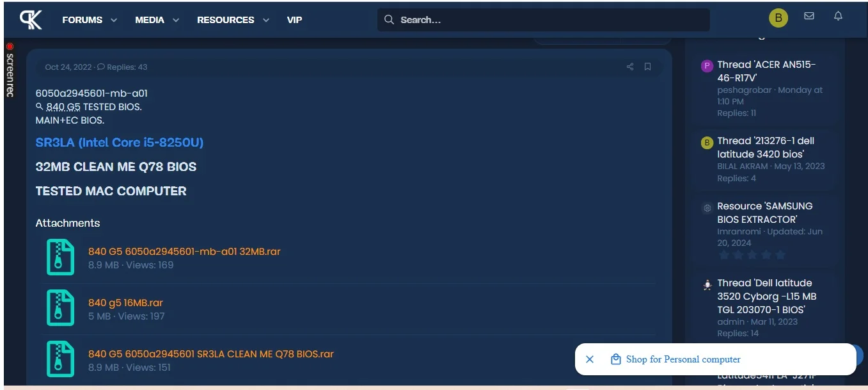Viewport: 868px width, 390px height.
Task: Close the Shop for Personal computer popup
Action: (590, 359)
